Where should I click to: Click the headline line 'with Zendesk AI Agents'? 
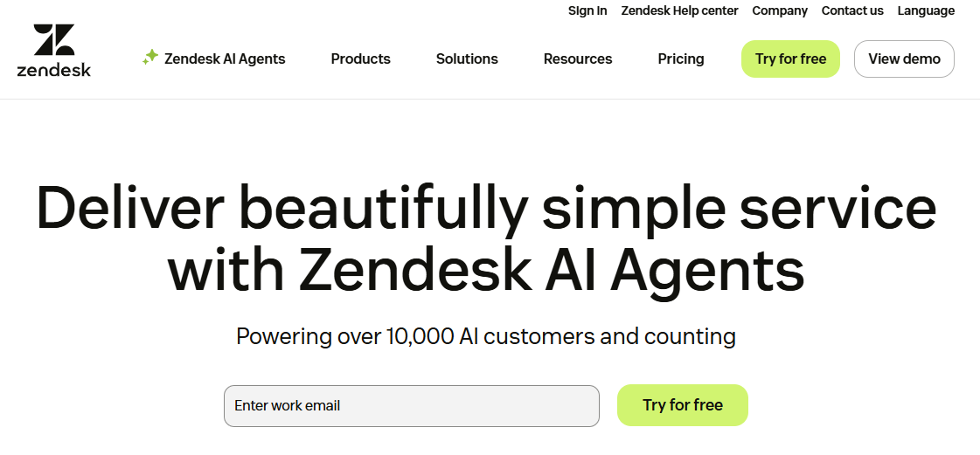tap(486, 270)
